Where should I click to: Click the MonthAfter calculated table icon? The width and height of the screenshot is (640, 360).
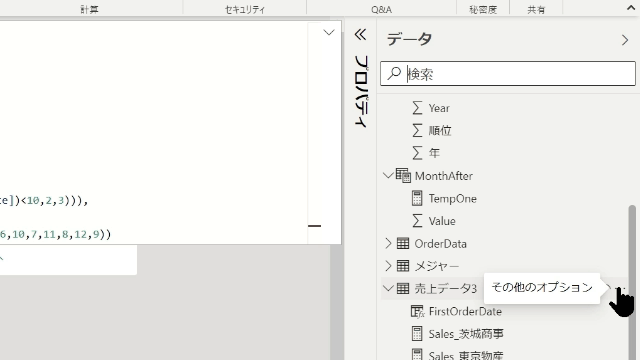(x=403, y=176)
